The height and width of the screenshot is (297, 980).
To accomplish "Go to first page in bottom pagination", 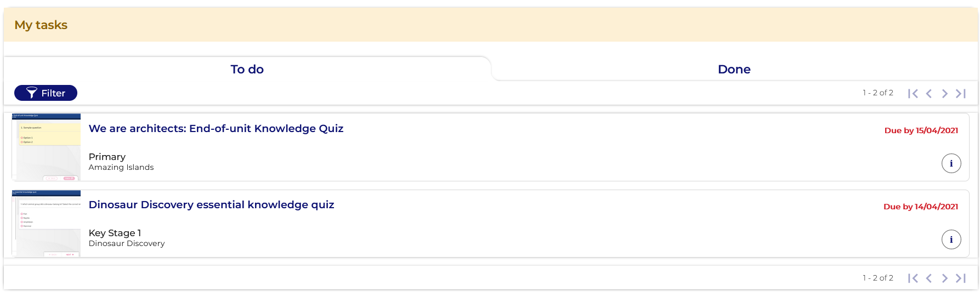I will point(913,278).
